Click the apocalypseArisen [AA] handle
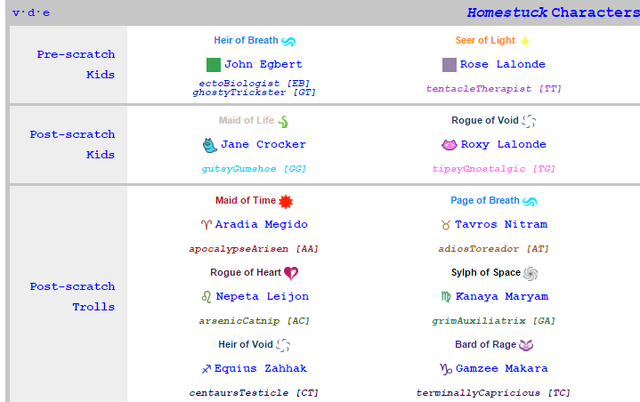The image size is (640, 402). (253, 249)
